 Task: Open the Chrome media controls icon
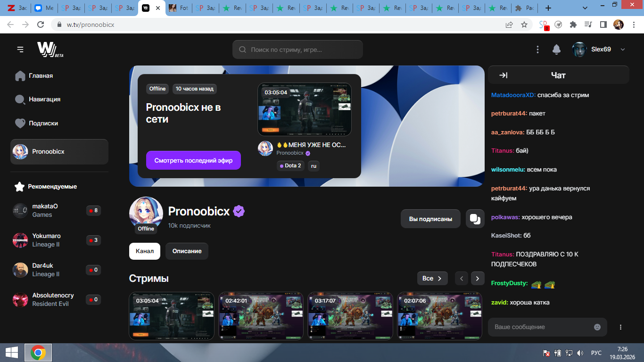tap(588, 25)
